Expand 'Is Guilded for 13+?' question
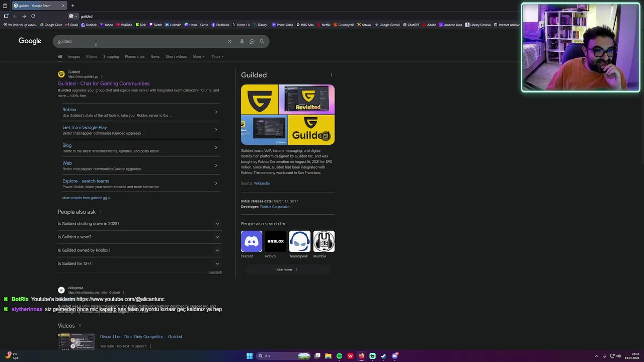This screenshot has height=362, width=644. [140, 263]
